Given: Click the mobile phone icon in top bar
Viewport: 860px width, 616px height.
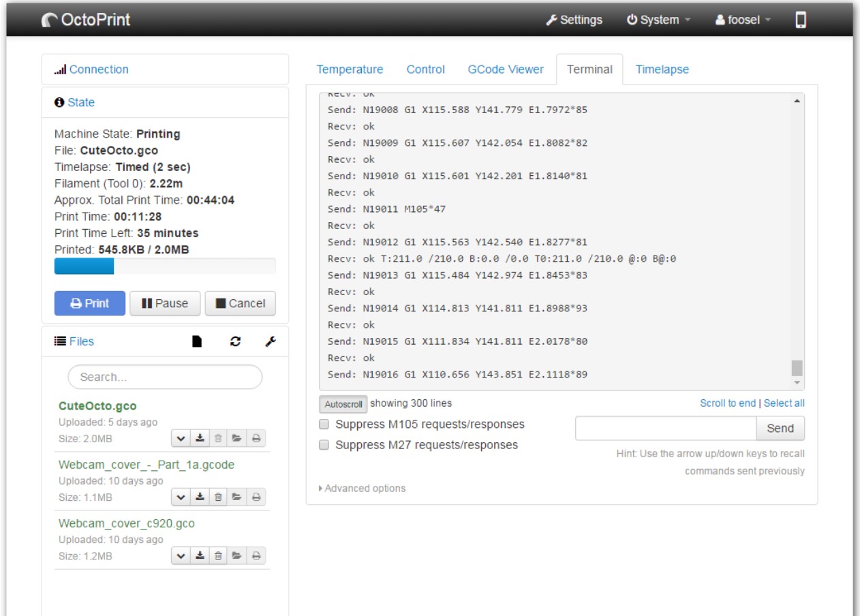Looking at the screenshot, I should pos(801,20).
